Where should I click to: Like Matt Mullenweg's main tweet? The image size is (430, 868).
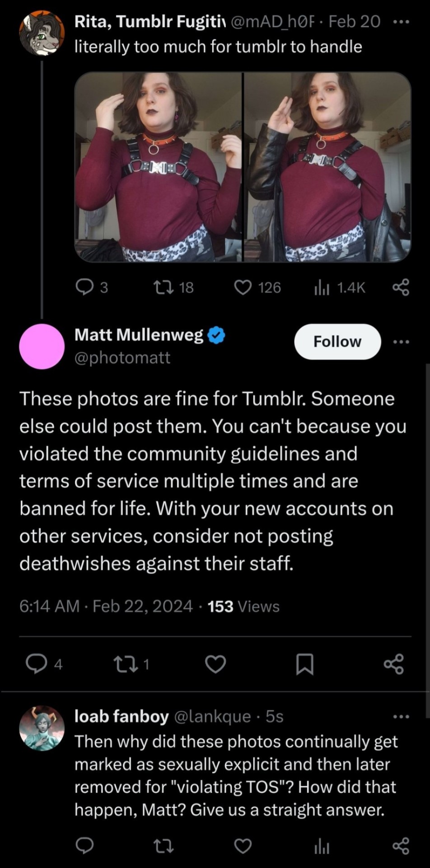[x=215, y=664]
